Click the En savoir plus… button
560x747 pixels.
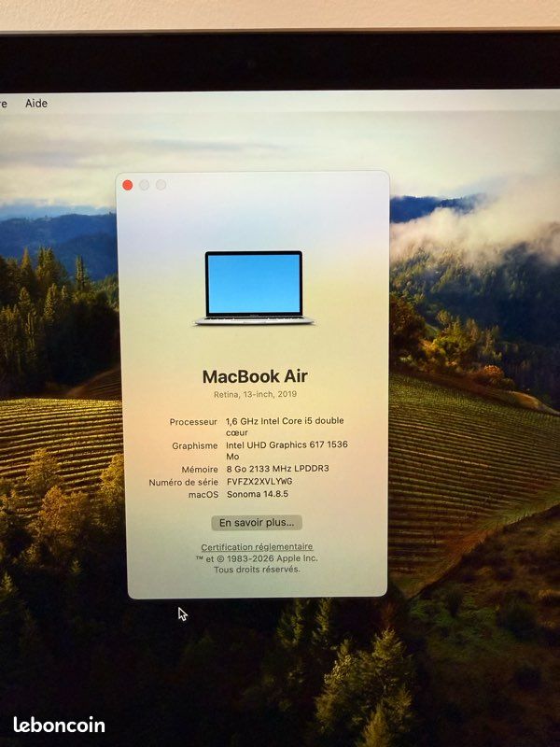(x=257, y=523)
